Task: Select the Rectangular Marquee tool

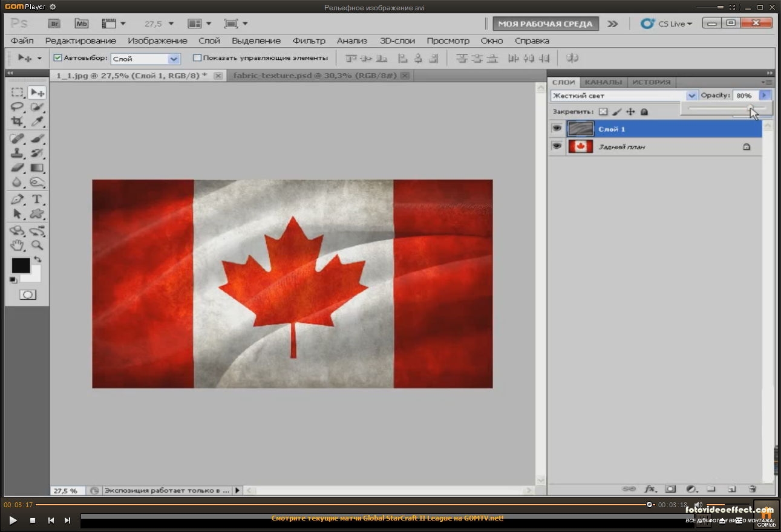Action: (18, 92)
